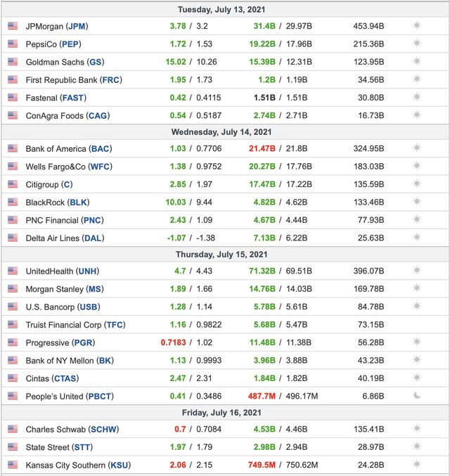Click the US flag beside Kansas City Southern

pos(13,465)
